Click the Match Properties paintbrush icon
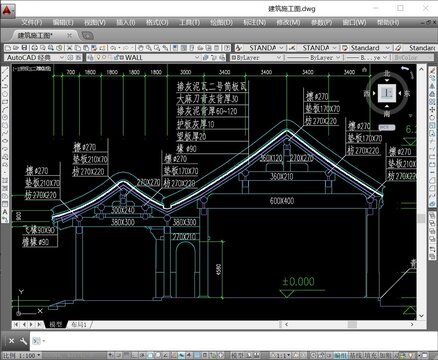 point(94,48)
